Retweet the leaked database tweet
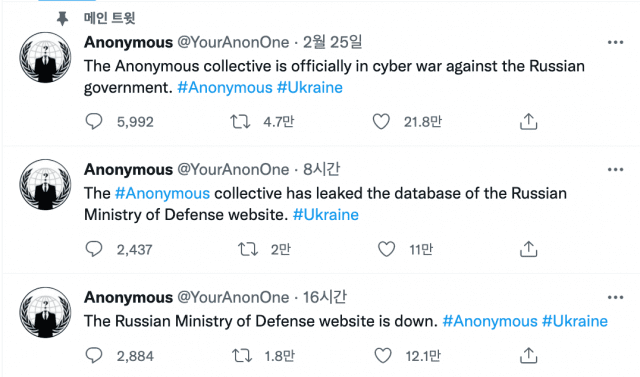Image resolution: width=640 pixels, height=377 pixels. pos(248,249)
